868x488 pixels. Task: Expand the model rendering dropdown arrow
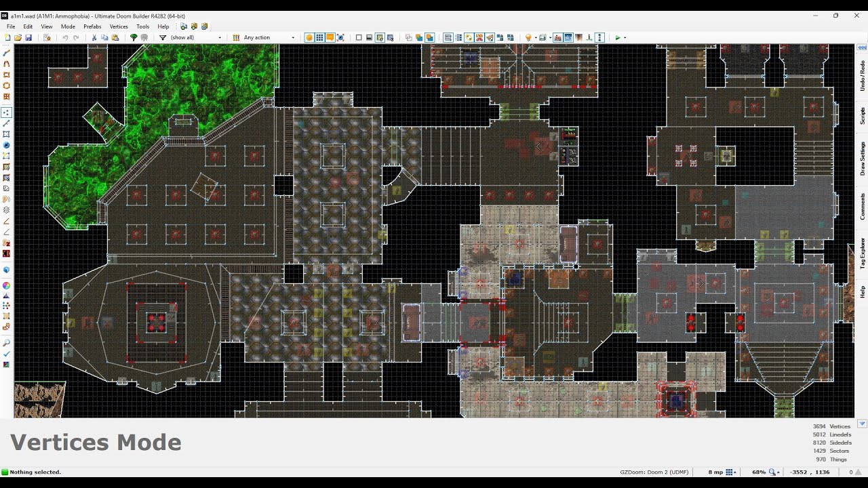pos(550,37)
